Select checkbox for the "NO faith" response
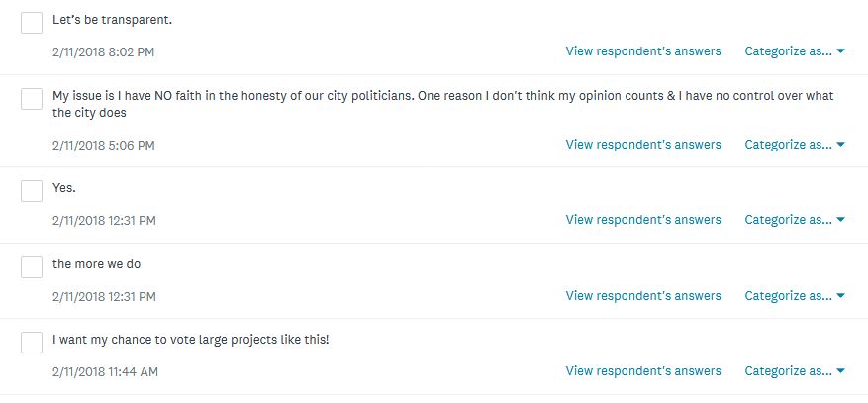868x403 pixels. pyautogui.click(x=32, y=99)
